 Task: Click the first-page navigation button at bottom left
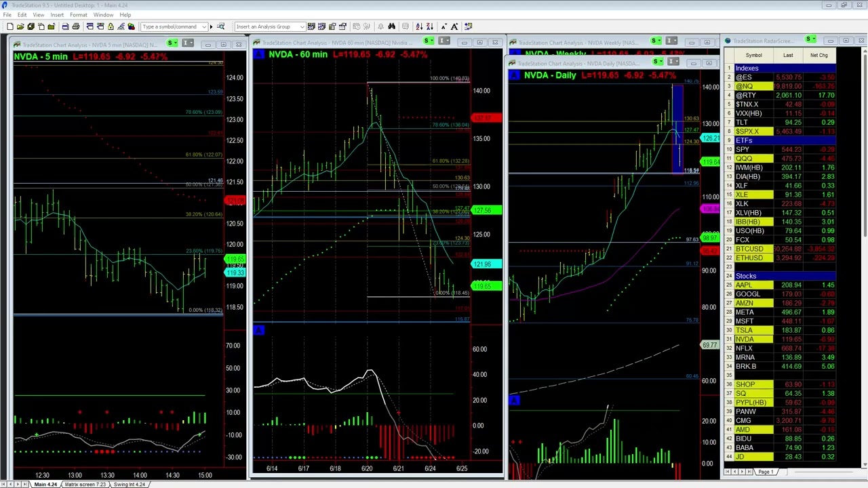coord(4,485)
